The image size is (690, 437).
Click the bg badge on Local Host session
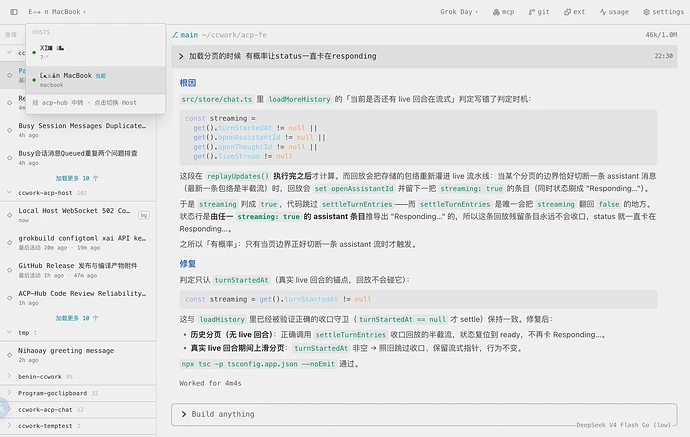point(144,215)
